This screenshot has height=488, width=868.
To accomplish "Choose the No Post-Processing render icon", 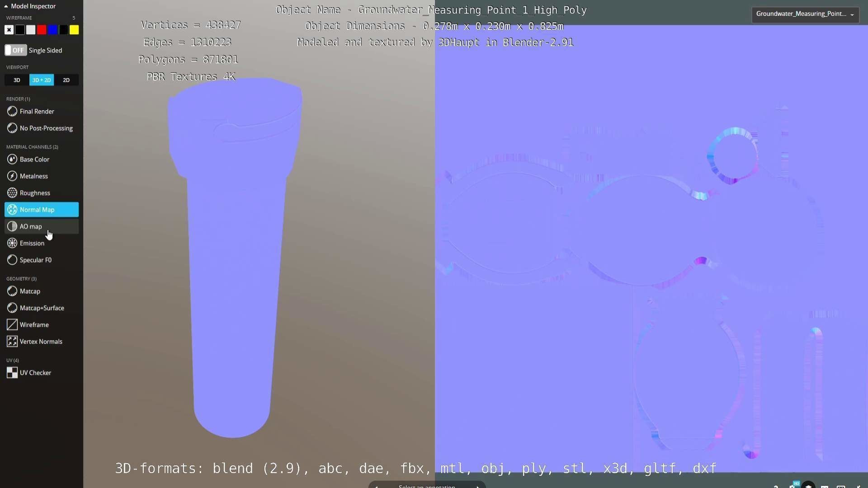I will (x=12, y=128).
